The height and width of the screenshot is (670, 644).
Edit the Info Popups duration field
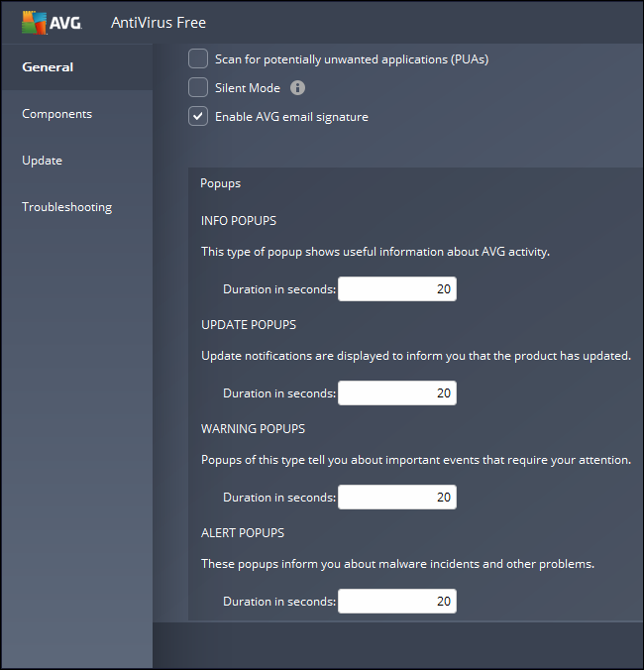point(397,288)
